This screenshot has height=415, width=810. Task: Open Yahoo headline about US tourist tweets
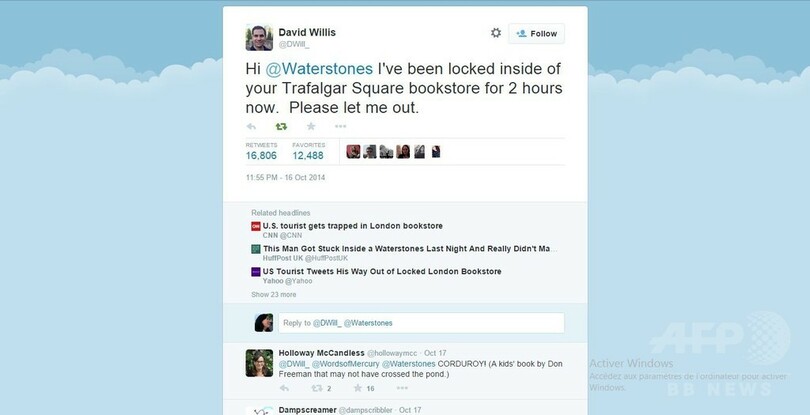[x=382, y=271]
